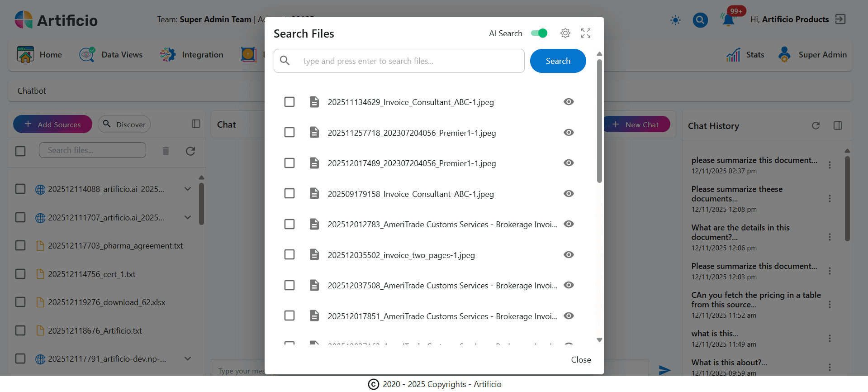Expand the Search Files dialog to fullscreen
Image resolution: width=868 pixels, height=392 pixels.
pyautogui.click(x=586, y=33)
